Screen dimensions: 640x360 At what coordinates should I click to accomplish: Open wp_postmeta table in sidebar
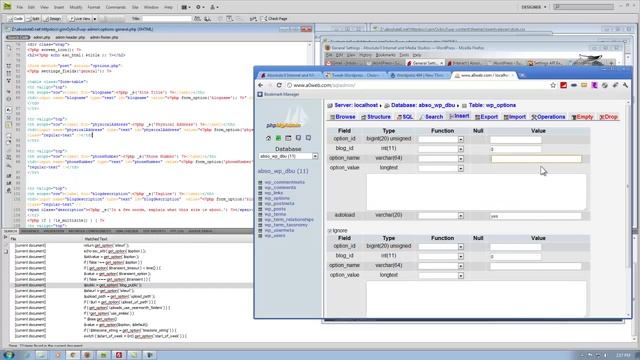279,204
